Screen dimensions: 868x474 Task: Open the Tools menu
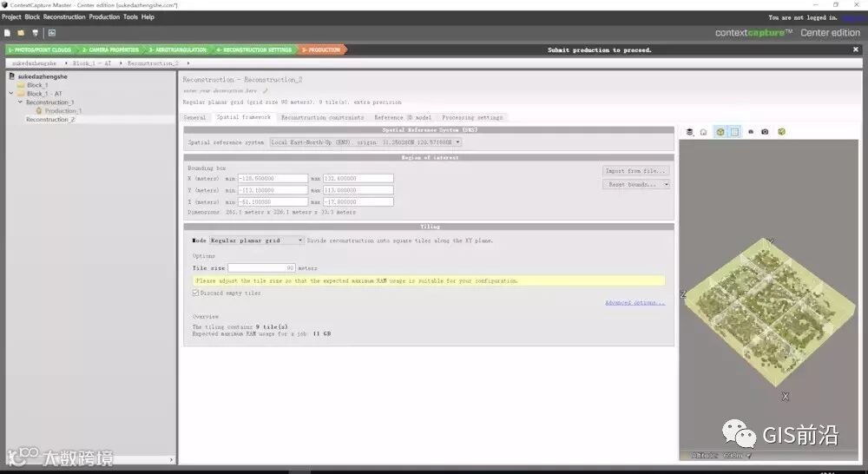131,17
